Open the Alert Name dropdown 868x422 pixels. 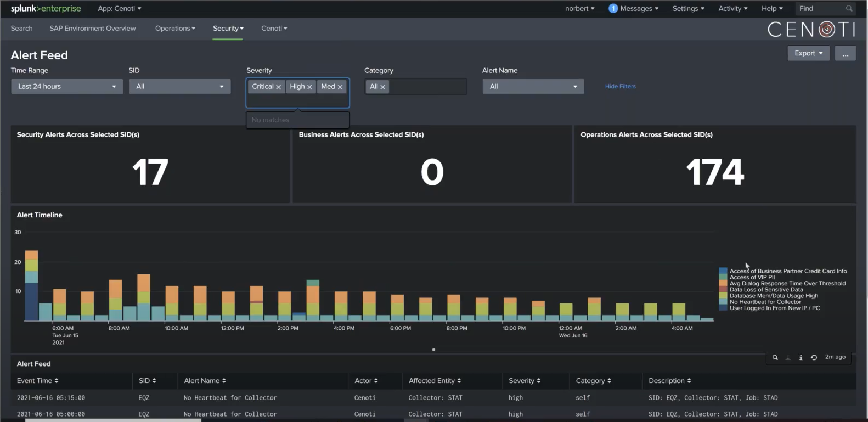tap(533, 87)
